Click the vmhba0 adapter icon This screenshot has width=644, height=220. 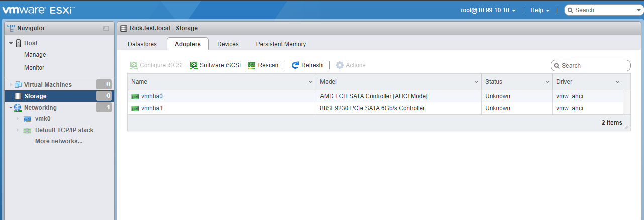(x=135, y=96)
